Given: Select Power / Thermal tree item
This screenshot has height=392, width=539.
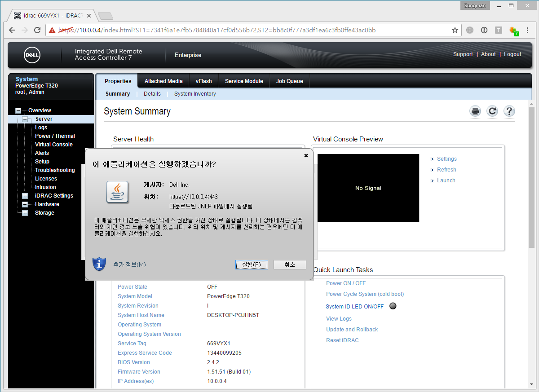Looking at the screenshot, I should (55, 136).
